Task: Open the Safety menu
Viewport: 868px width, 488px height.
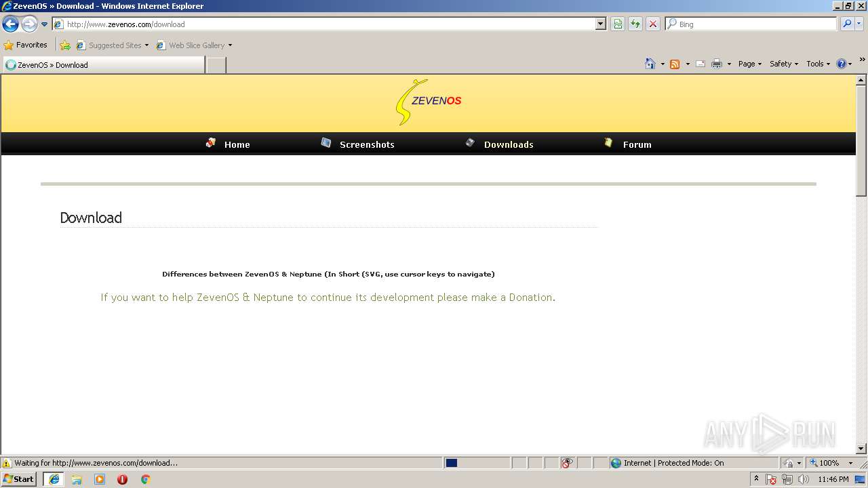Action: tap(783, 64)
